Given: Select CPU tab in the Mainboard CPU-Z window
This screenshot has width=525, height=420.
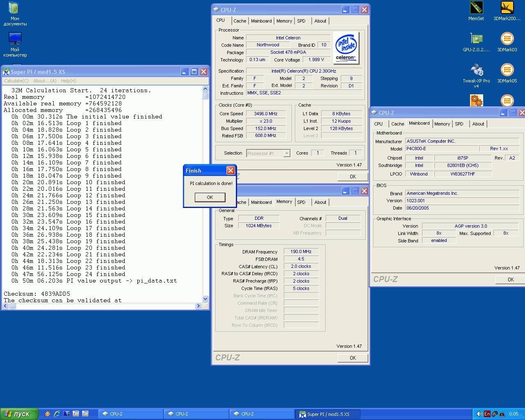Looking at the screenshot, I should tap(379, 124).
